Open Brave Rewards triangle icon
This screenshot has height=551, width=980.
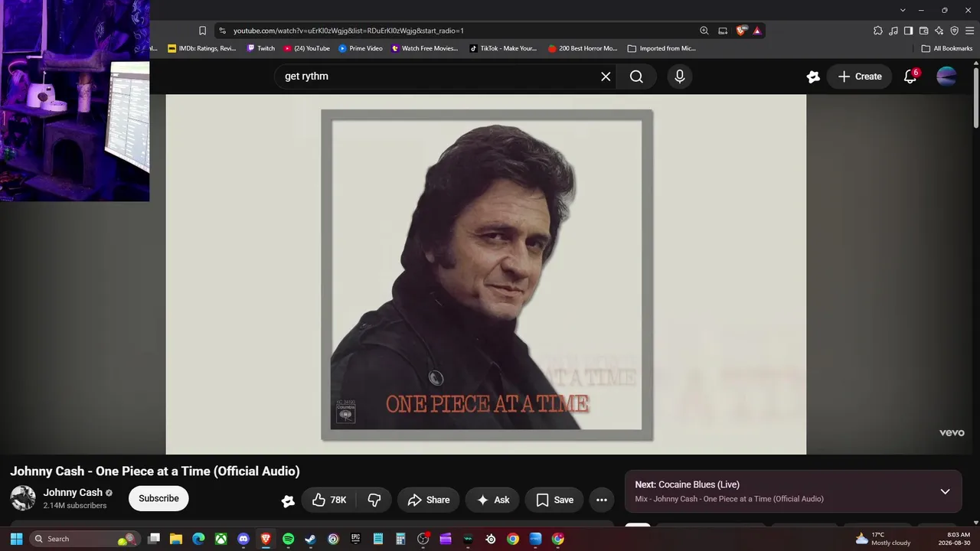[x=757, y=31]
